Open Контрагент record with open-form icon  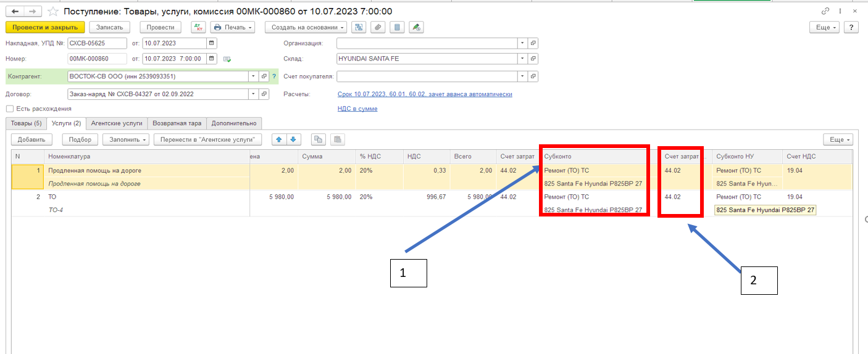[x=264, y=76]
